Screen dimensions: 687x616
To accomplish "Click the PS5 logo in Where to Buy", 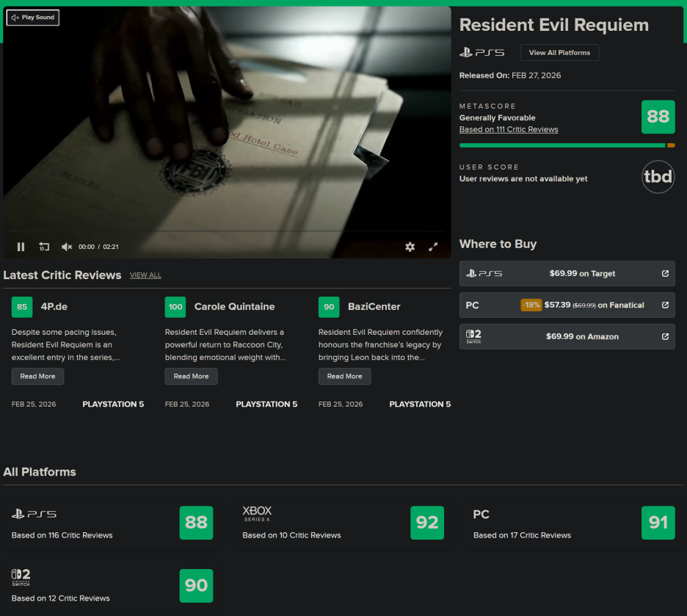I will 484,273.
